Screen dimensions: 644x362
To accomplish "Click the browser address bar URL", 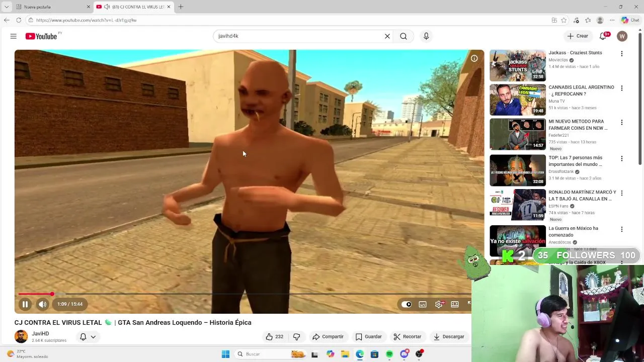I will [x=86, y=20].
